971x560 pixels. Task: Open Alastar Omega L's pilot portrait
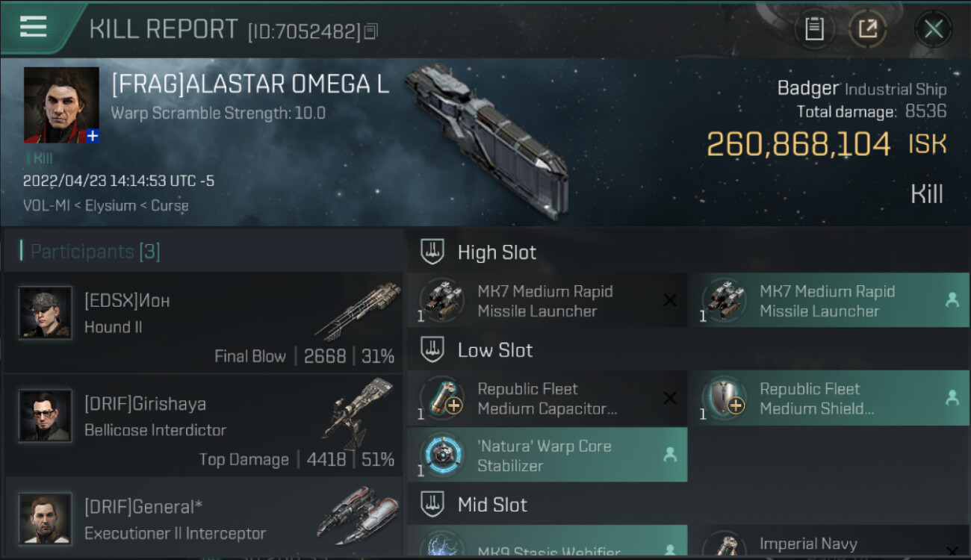pos(61,105)
